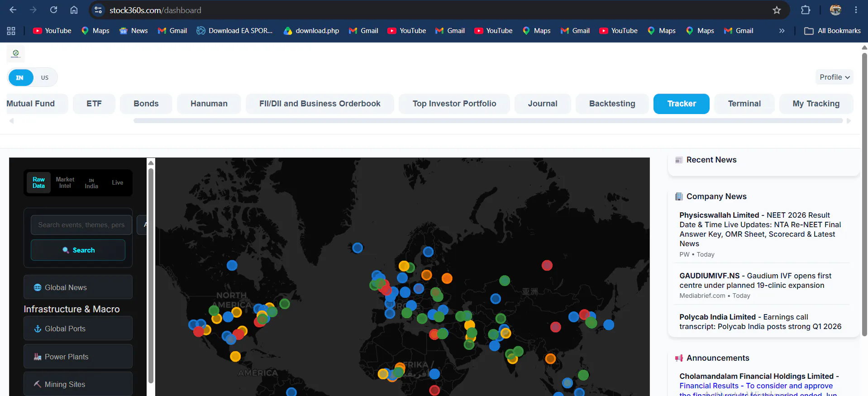This screenshot has height=396, width=868.
Task: Bookmark this page with the star icon
Action: tap(777, 10)
